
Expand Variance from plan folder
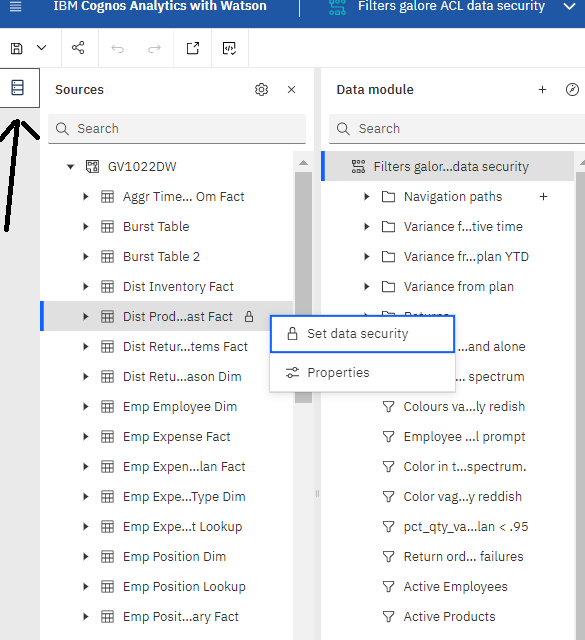[x=367, y=287]
